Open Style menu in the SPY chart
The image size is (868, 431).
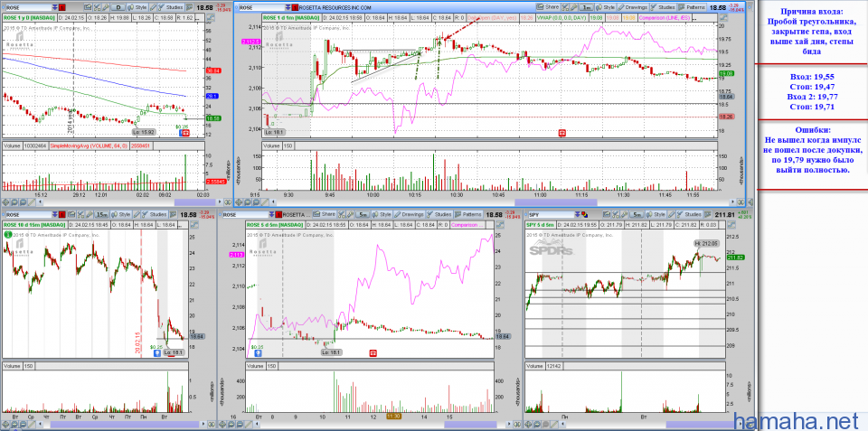pyautogui.click(x=656, y=214)
